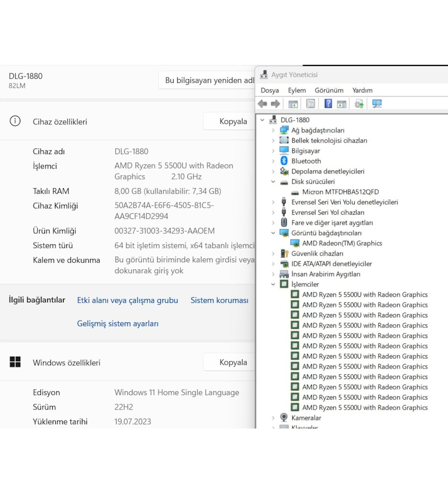Click the show/hide console tree toolbar icon
Viewport: 448px width, 493px height.
click(x=293, y=104)
